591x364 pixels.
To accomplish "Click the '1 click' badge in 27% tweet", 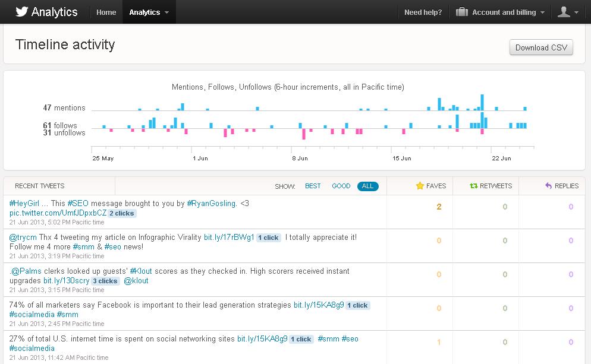I will point(301,340).
